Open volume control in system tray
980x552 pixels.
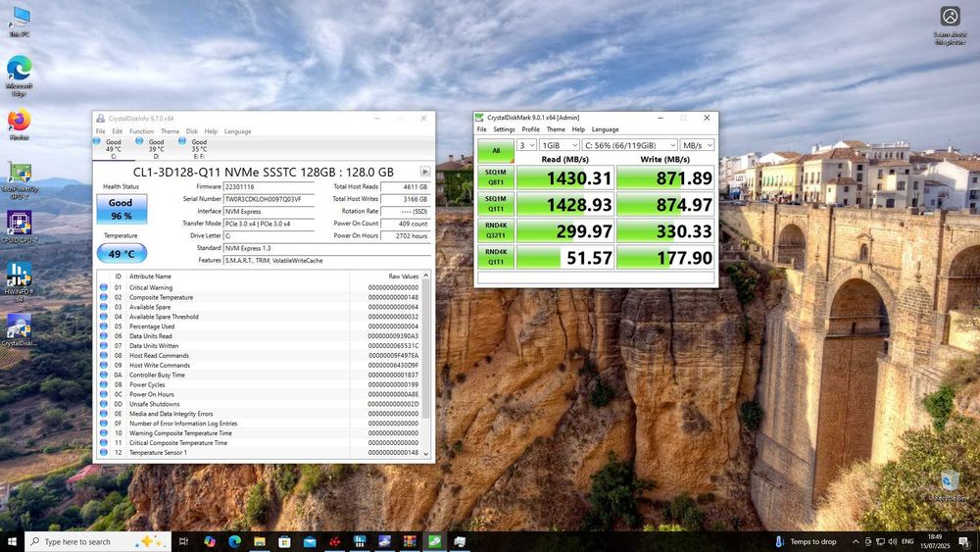pyautogui.click(x=893, y=541)
